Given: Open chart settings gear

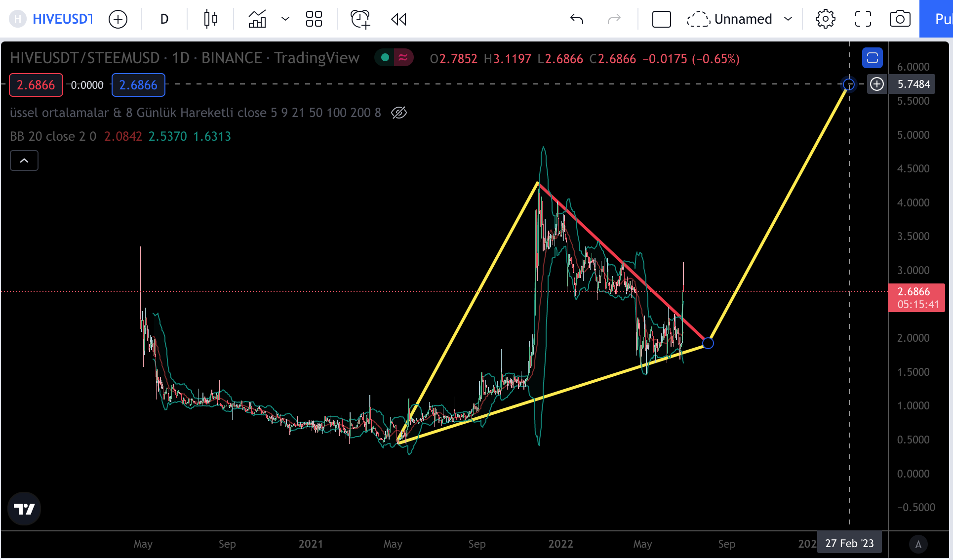Looking at the screenshot, I should 826,19.
